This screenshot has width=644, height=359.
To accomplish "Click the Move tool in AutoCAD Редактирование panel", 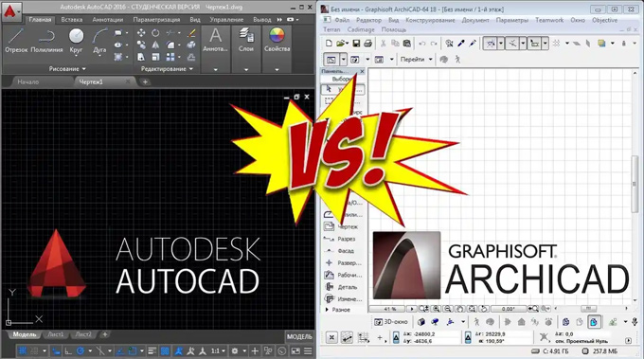I will point(141,33).
